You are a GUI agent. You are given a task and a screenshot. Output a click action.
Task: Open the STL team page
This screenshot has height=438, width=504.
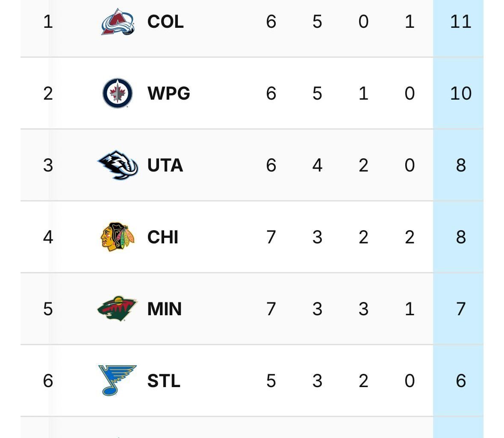[x=164, y=381]
